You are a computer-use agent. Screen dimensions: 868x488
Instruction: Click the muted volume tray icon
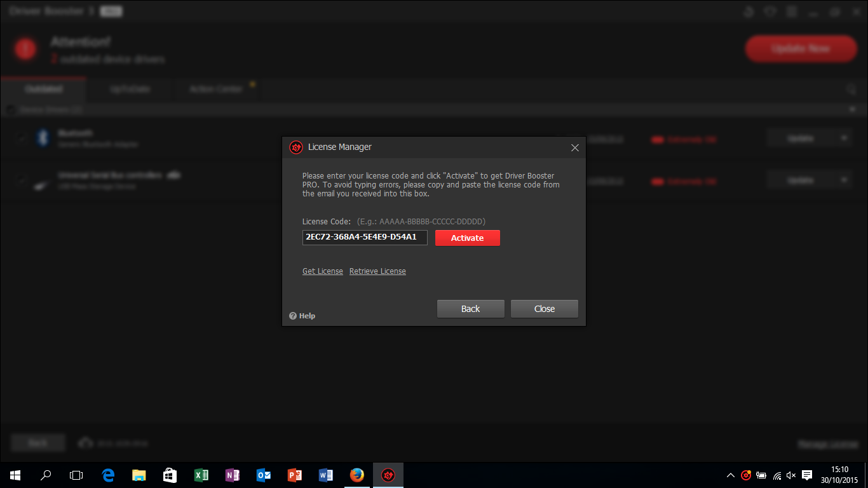[791, 475]
